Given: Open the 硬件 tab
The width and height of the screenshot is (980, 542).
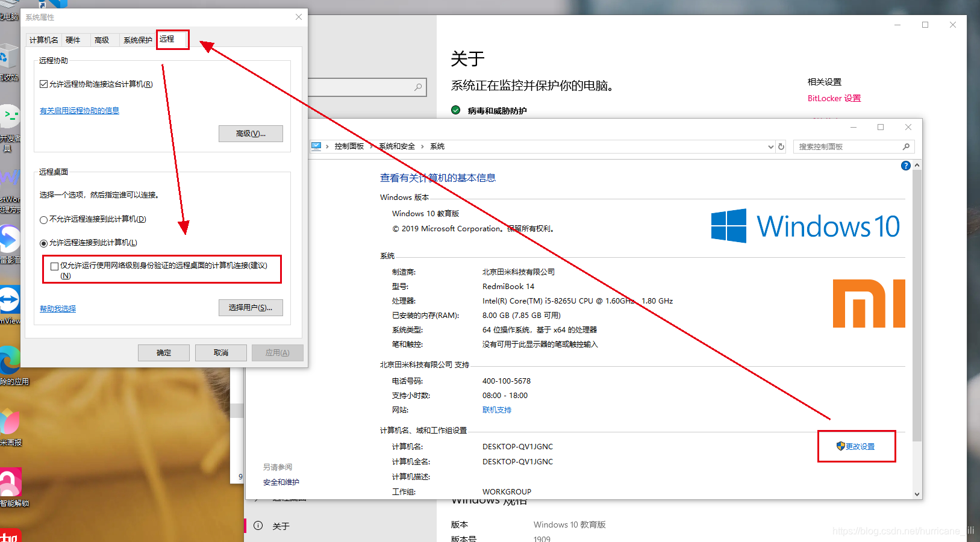Looking at the screenshot, I should click(x=73, y=40).
